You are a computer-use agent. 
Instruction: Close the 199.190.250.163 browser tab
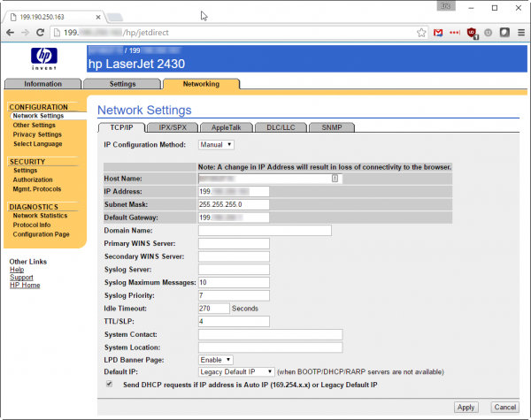[98, 17]
